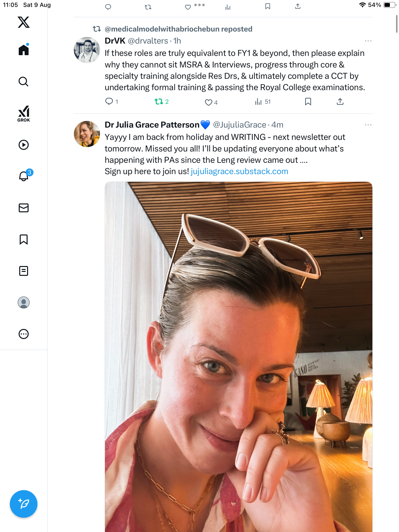This screenshot has width=399, height=532.
Task: Open the Grok assistant
Action: 24,114
